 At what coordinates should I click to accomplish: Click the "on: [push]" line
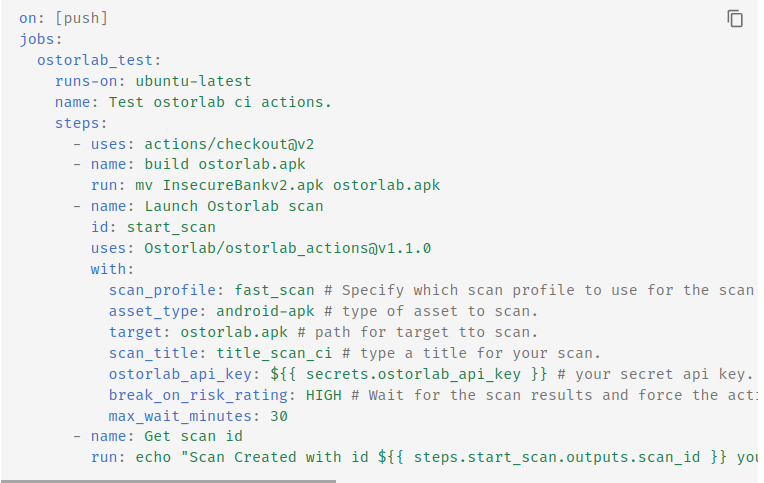point(63,18)
